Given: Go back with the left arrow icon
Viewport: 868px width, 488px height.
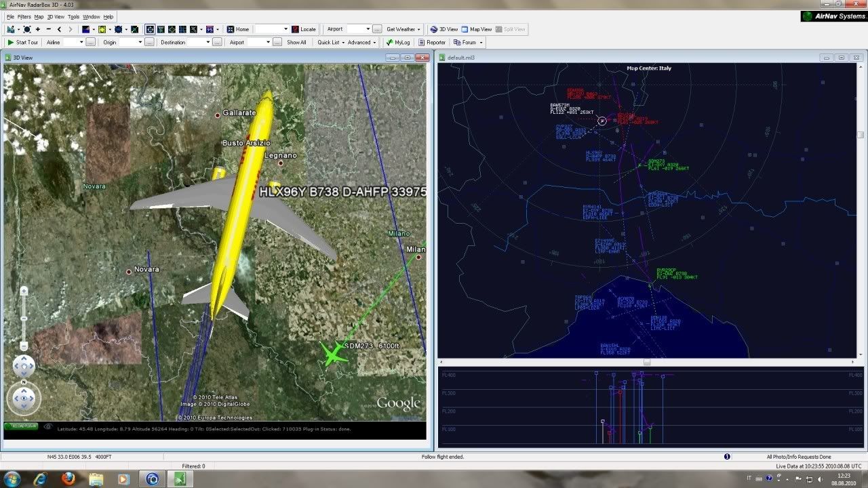Looking at the screenshot, I should tap(60, 29).
